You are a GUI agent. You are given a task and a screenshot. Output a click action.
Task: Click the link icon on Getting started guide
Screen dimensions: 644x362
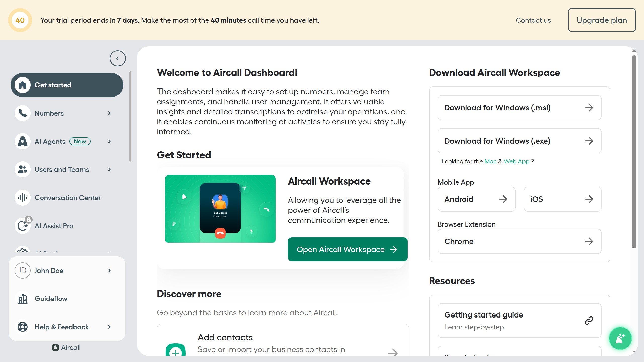click(589, 321)
